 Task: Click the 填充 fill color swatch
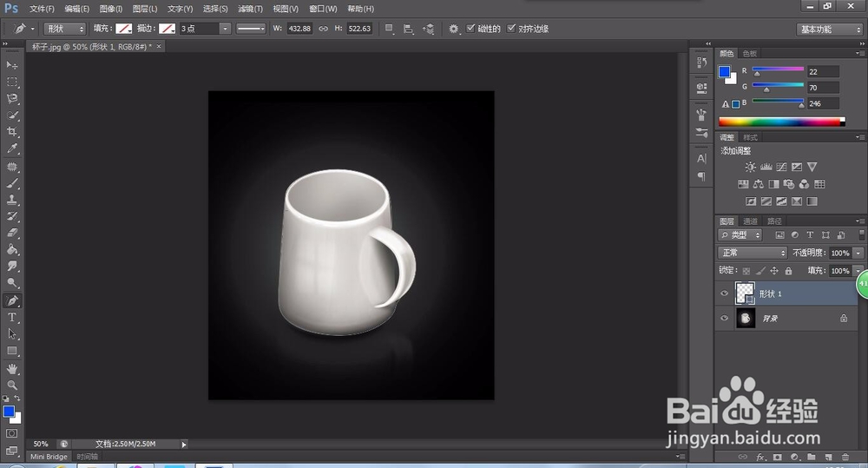pos(124,29)
